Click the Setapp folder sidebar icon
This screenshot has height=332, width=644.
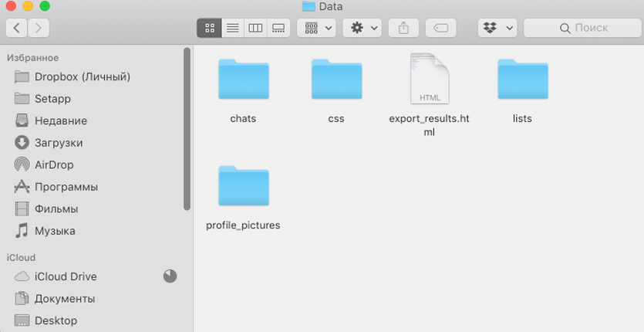coord(22,99)
